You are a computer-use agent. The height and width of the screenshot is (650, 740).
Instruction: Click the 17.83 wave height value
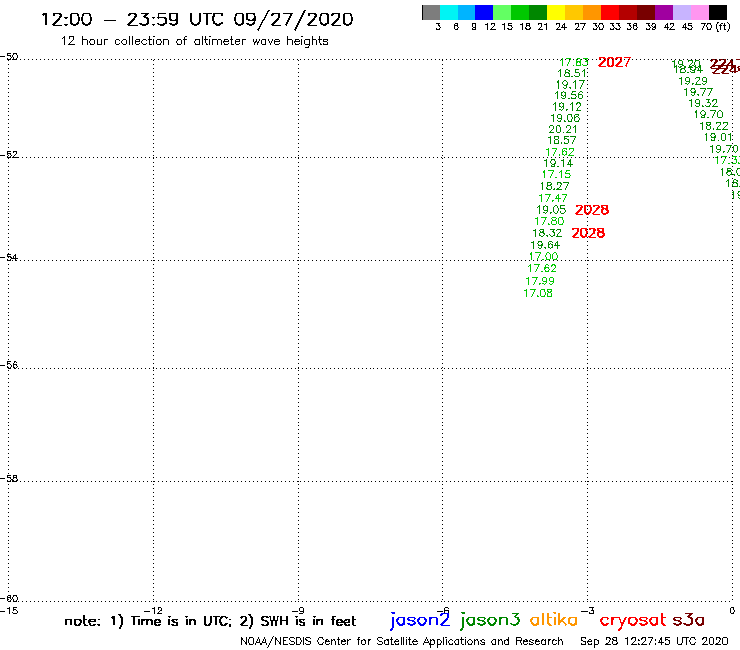(574, 62)
